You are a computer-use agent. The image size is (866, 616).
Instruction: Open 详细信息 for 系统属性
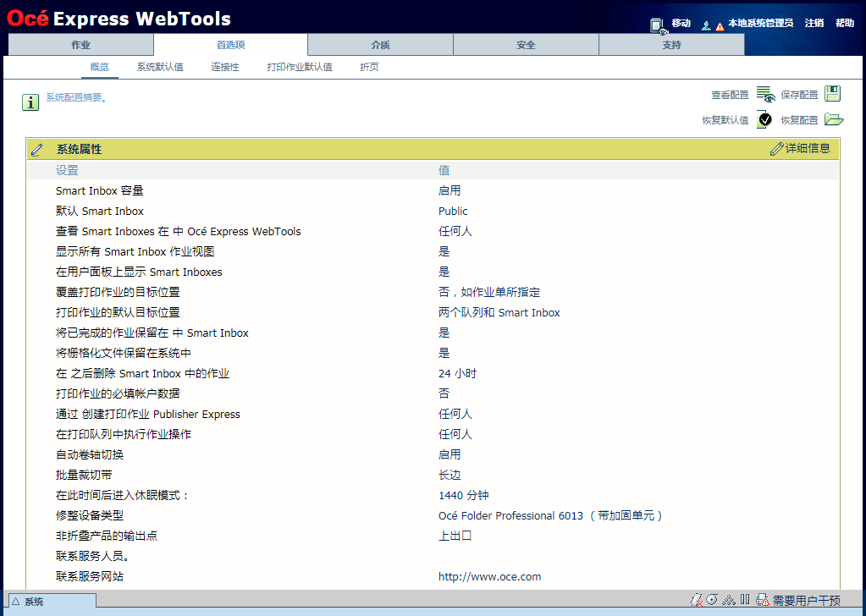click(808, 148)
